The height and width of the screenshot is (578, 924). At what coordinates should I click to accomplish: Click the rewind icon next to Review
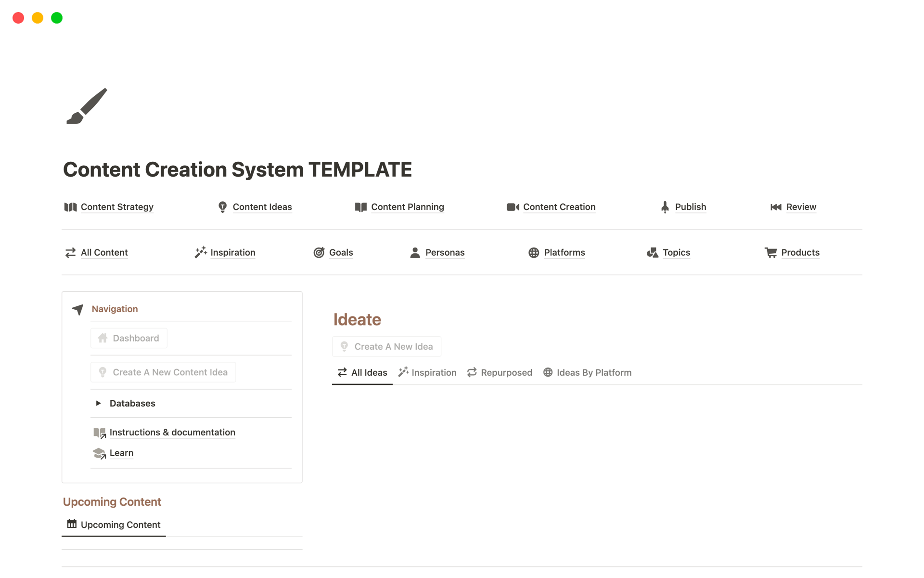775,207
